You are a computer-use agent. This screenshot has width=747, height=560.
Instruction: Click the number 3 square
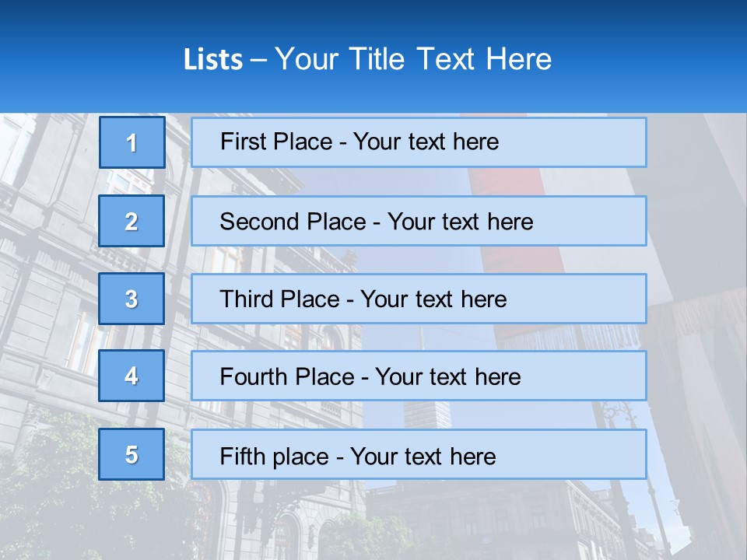pyautogui.click(x=132, y=299)
